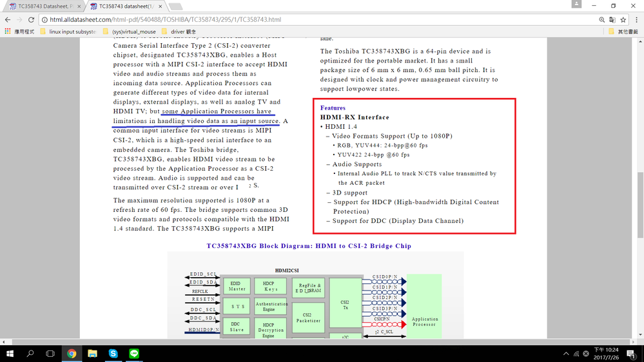This screenshot has width=644, height=362.
Task: Click scroll down arrow of vertical scrollbar
Action: click(640, 335)
